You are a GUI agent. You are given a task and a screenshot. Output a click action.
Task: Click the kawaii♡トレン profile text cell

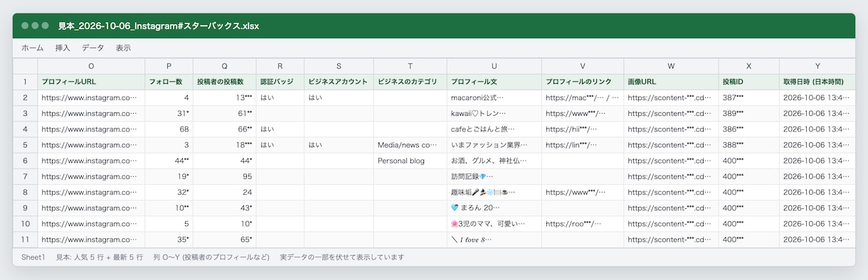pos(494,113)
